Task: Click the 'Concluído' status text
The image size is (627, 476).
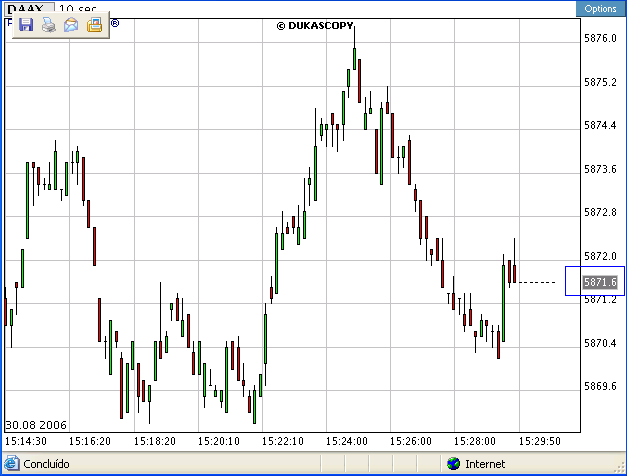Action: point(46,464)
